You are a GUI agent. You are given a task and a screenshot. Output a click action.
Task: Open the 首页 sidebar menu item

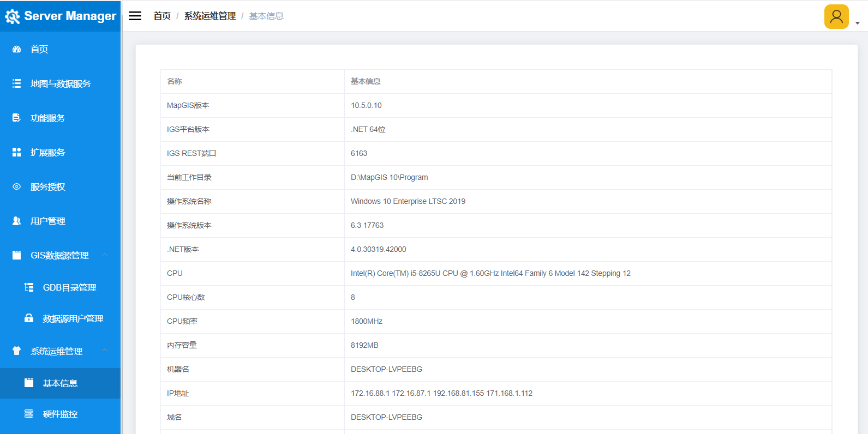pos(60,49)
